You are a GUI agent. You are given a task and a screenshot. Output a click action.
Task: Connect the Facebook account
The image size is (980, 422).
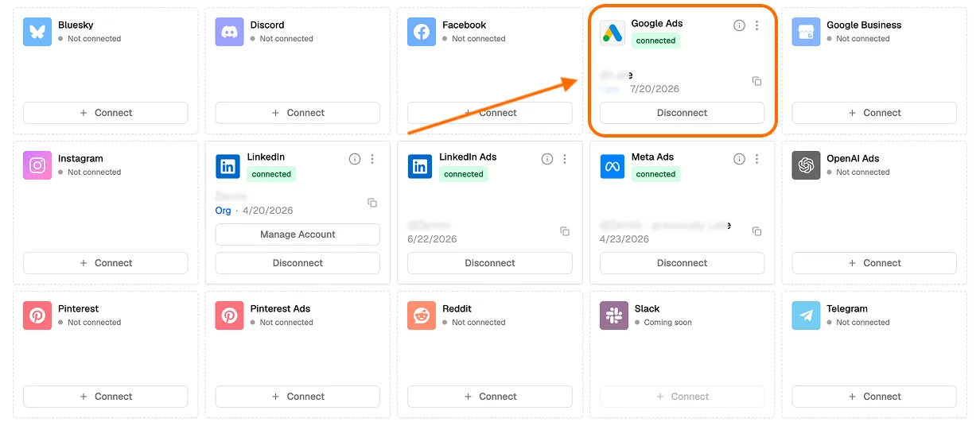(x=490, y=113)
